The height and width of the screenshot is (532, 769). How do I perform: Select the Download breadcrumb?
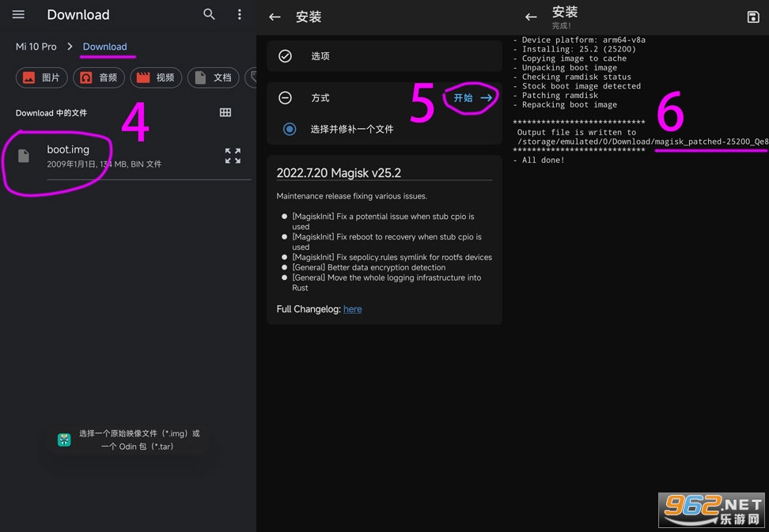pyautogui.click(x=104, y=47)
